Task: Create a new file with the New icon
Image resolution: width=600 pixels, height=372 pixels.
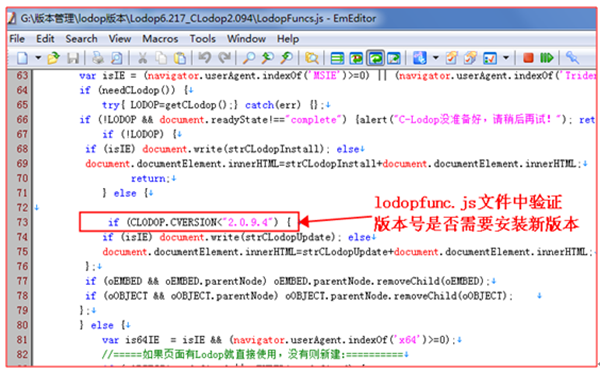Action: click(x=23, y=58)
